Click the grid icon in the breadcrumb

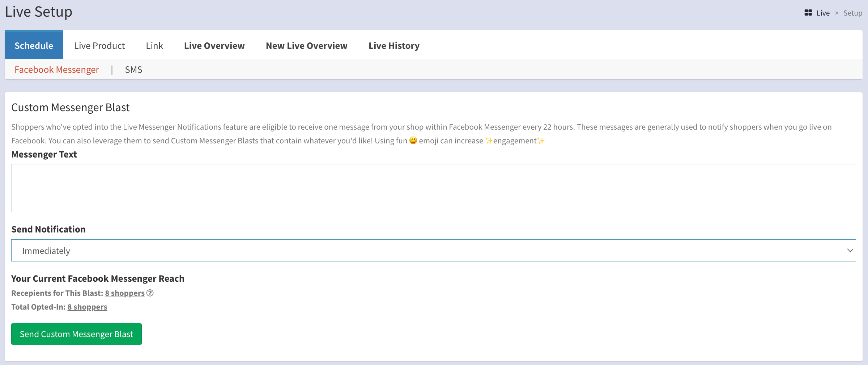(x=808, y=13)
